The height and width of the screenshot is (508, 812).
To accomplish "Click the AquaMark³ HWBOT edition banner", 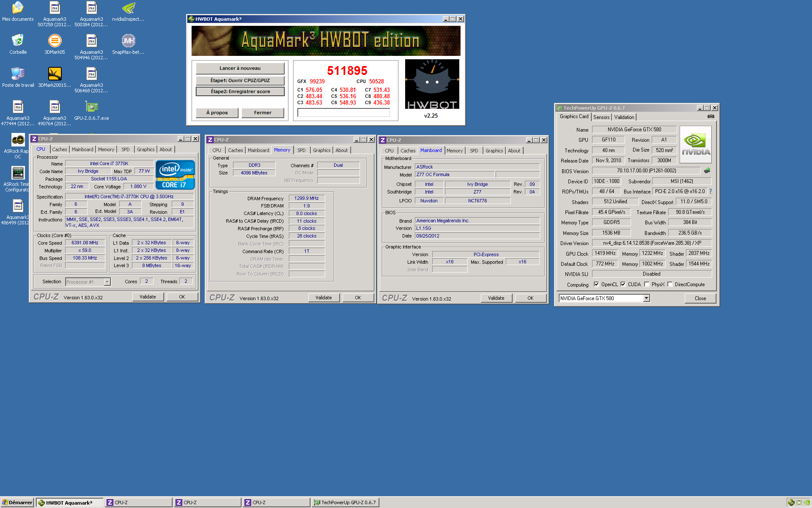I will pos(326,41).
